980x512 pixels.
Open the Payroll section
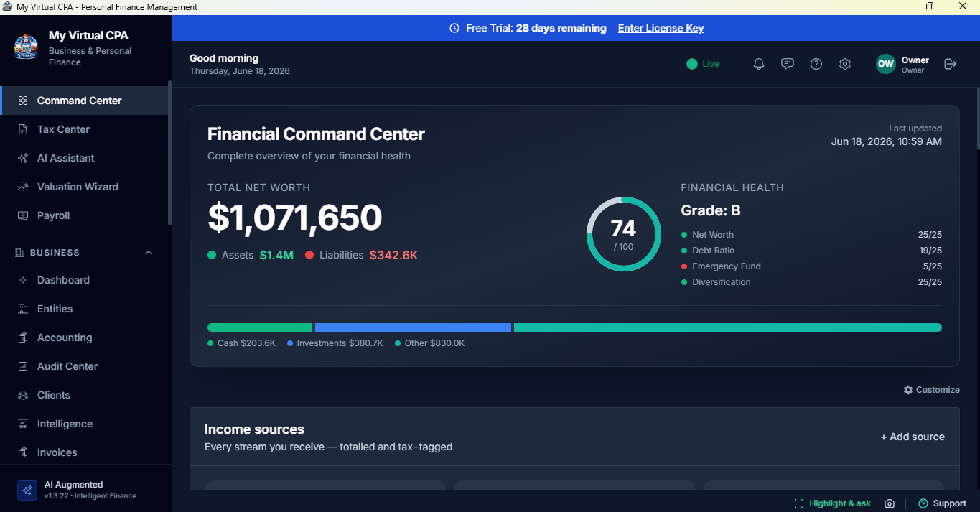[85, 215]
